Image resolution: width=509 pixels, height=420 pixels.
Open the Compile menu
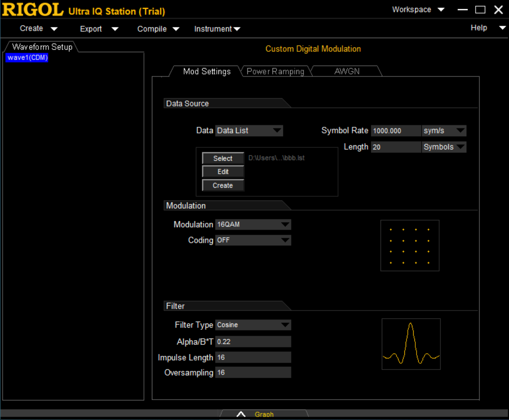pyautogui.click(x=158, y=29)
